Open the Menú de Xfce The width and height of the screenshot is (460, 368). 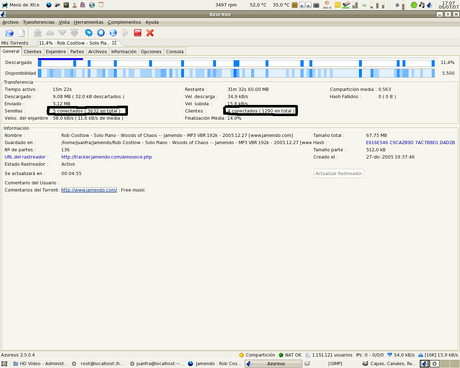[21, 5]
